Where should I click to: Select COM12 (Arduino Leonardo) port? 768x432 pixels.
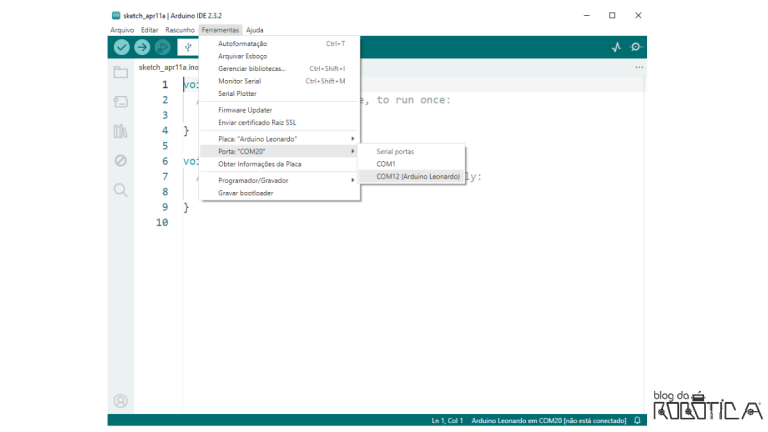click(x=418, y=176)
